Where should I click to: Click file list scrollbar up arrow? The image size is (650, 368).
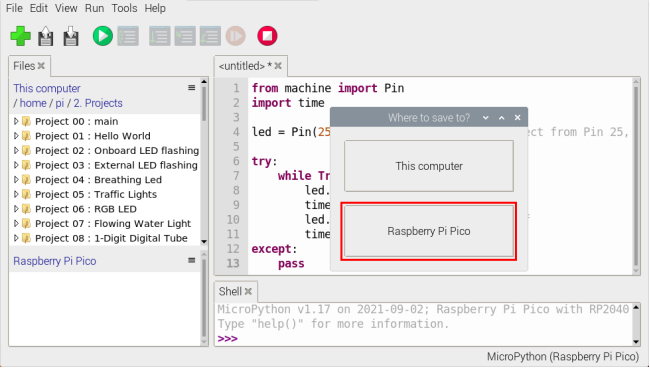[x=204, y=82]
